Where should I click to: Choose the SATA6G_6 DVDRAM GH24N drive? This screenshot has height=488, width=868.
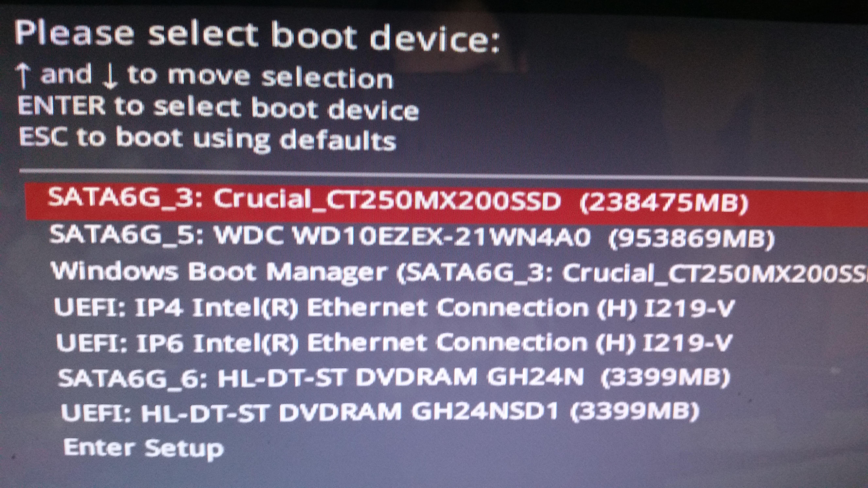(x=394, y=377)
